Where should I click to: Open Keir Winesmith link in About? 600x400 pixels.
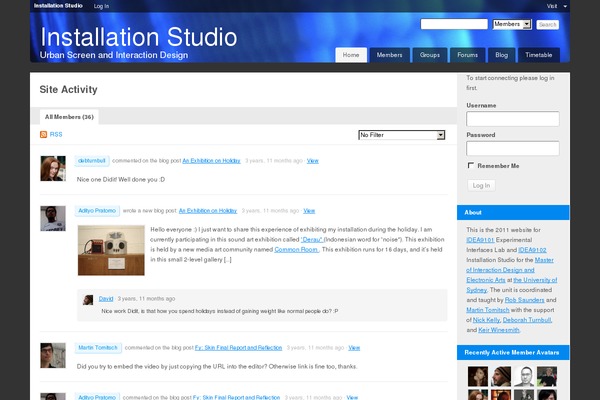[x=499, y=330]
